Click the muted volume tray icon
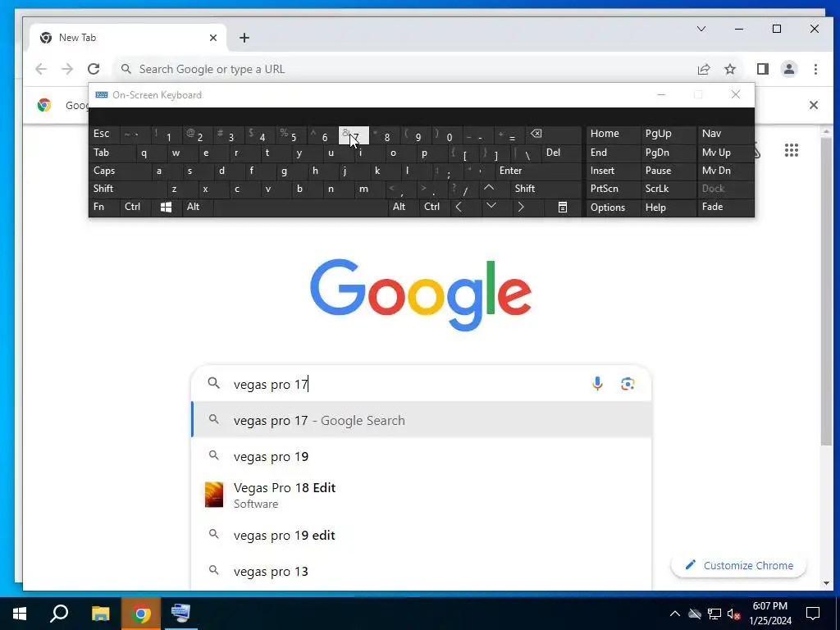This screenshot has width=840, height=630. [733, 614]
